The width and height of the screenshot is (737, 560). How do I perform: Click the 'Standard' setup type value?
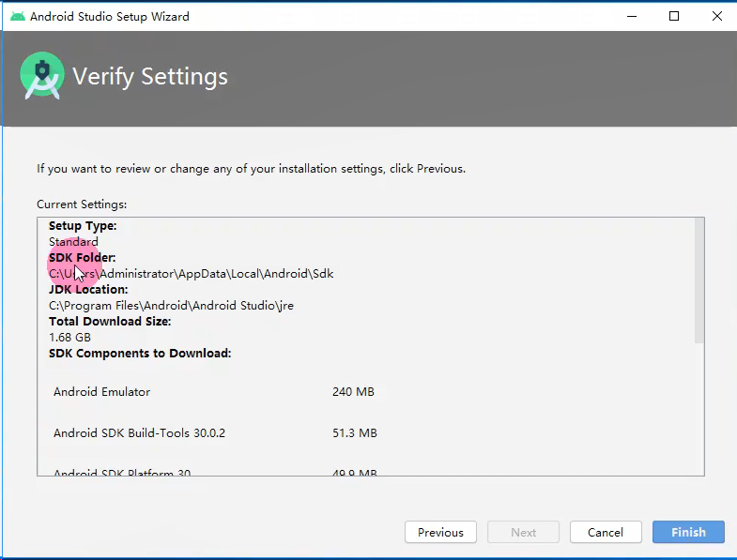pos(73,242)
